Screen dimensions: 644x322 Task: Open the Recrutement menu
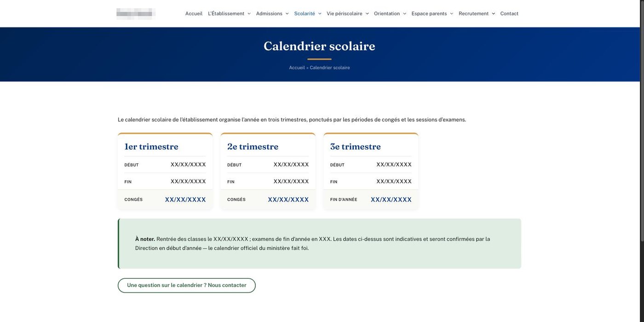pos(473,14)
